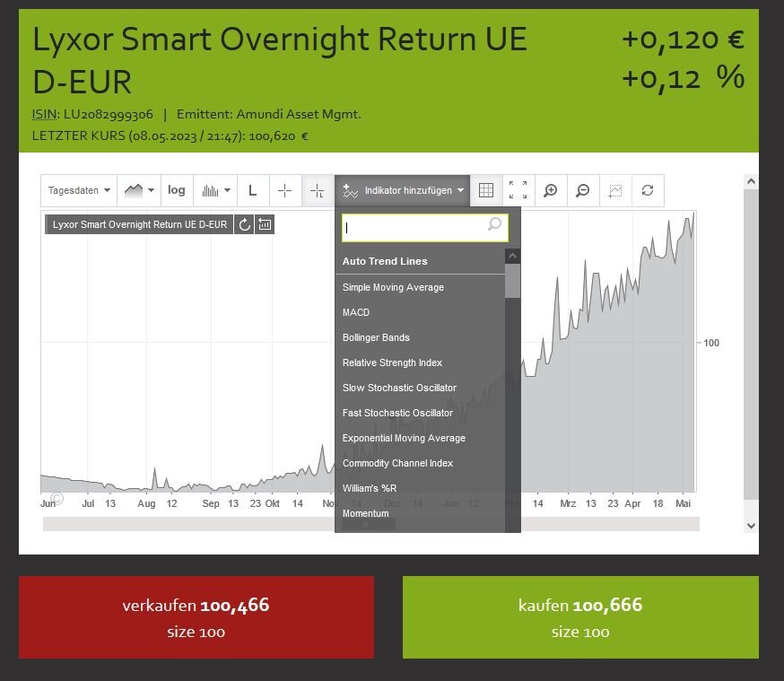784x681 pixels.
Task: Pick Fast Stochastic Oscillator
Action: pos(397,413)
